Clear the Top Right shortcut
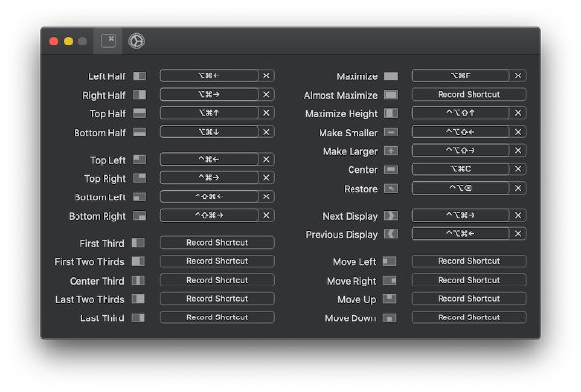 coord(266,177)
